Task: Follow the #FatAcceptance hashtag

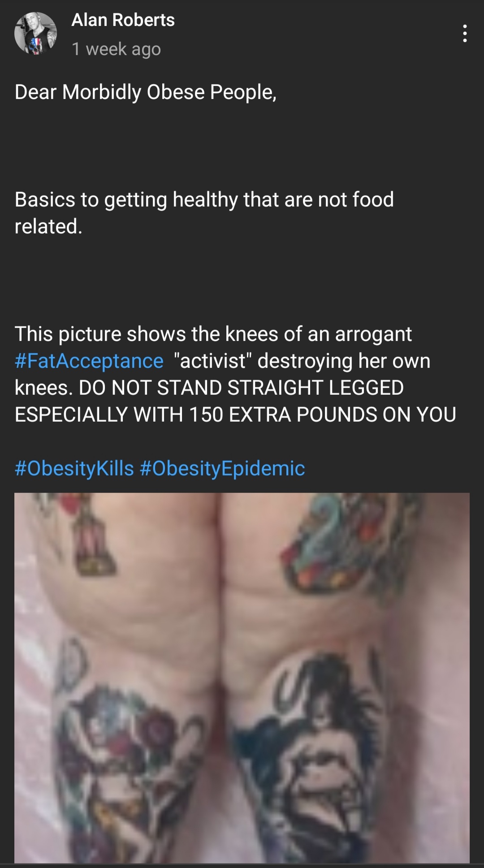Action: pyautogui.click(x=89, y=361)
